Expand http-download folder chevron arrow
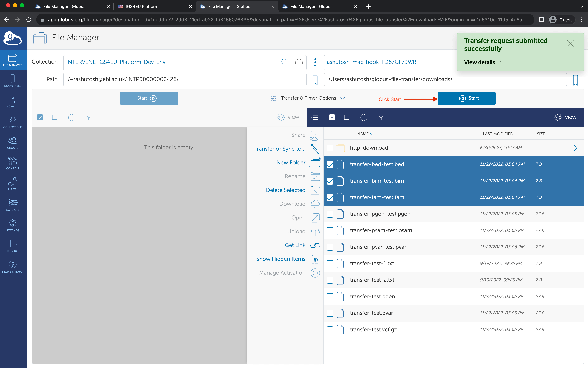 (x=575, y=148)
